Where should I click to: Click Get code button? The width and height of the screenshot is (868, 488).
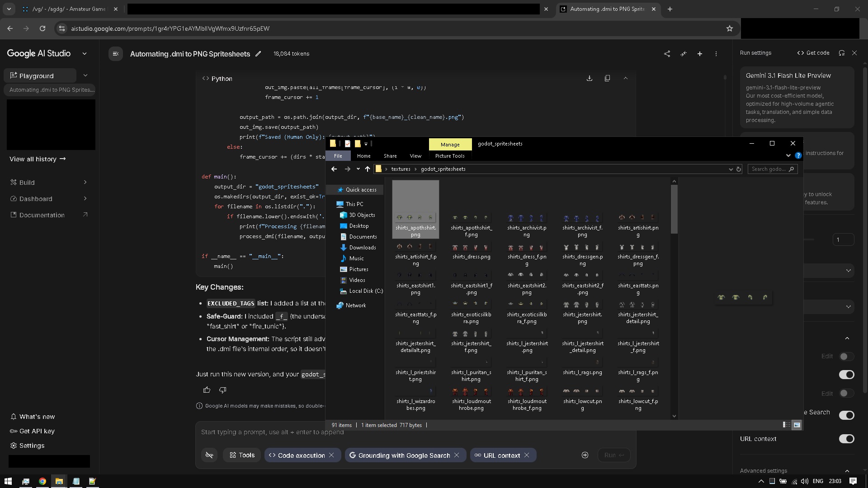[x=813, y=53]
